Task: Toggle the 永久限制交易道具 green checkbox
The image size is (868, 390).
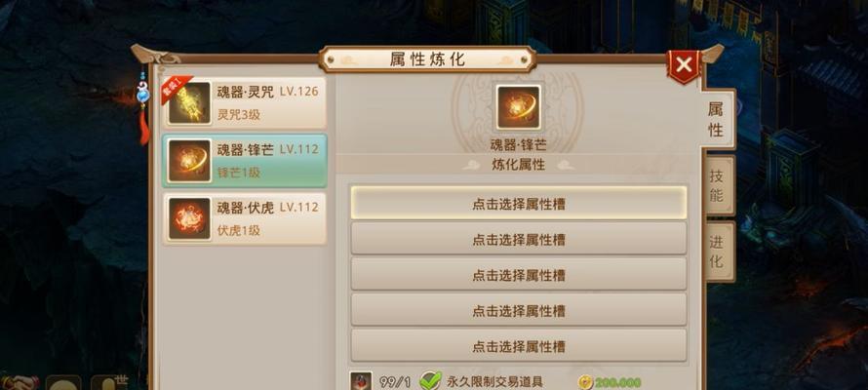Action: (x=430, y=381)
